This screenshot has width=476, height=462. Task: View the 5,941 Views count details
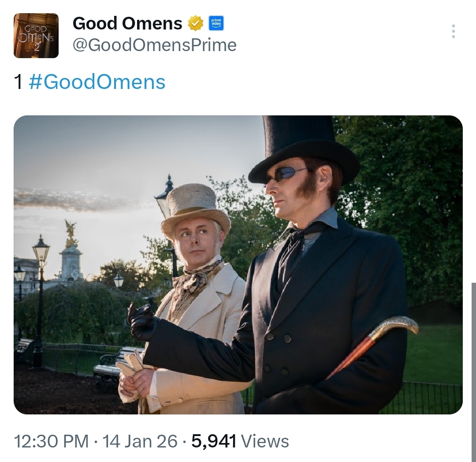[240, 441]
